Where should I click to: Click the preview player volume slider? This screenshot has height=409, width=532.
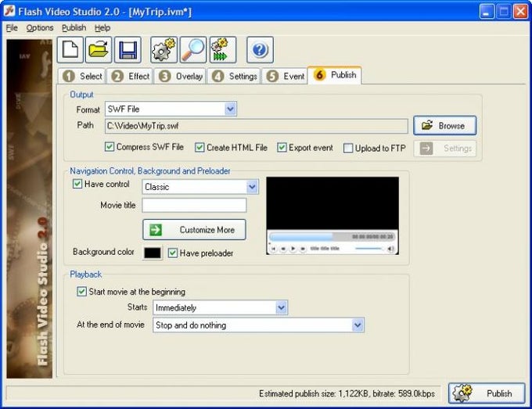point(369,249)
